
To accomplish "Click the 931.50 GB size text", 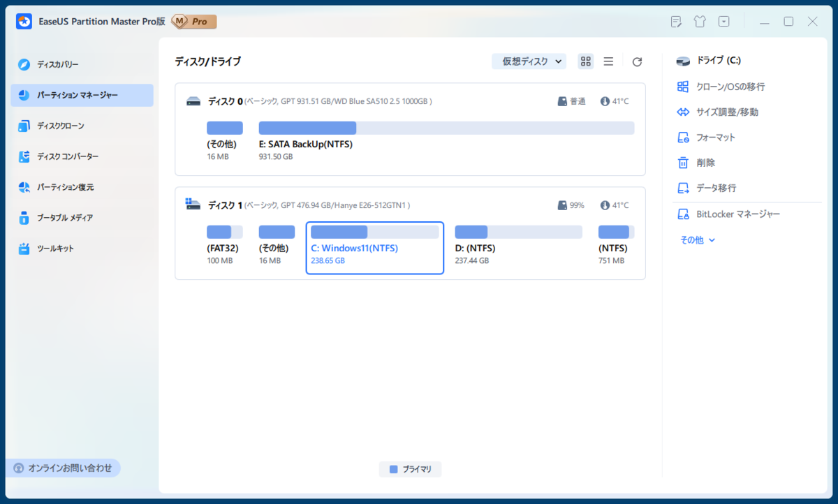I will 276,156.
